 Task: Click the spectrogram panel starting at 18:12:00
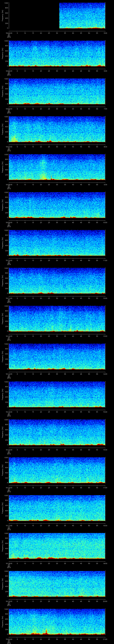(x=57, y=318)
